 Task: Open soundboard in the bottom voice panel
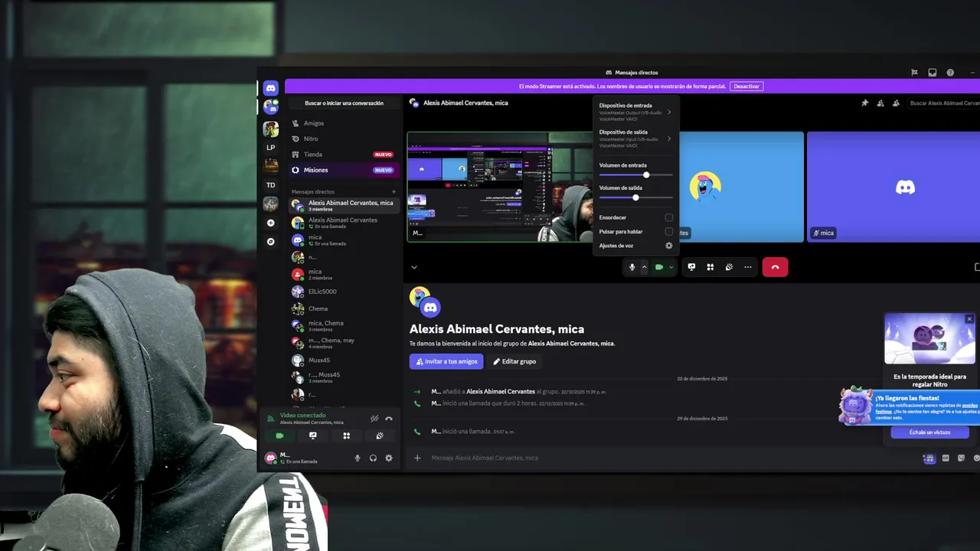tap(380, 435)
